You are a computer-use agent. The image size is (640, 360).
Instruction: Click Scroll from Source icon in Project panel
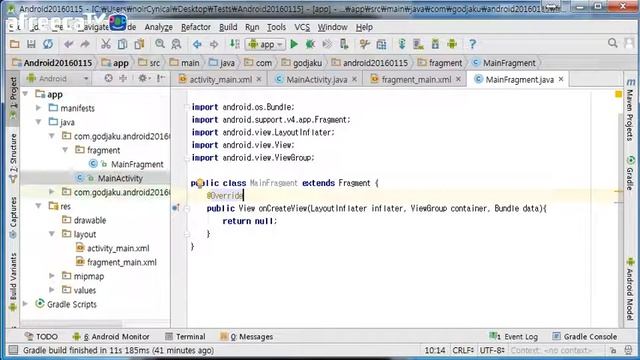coord(108,78)
